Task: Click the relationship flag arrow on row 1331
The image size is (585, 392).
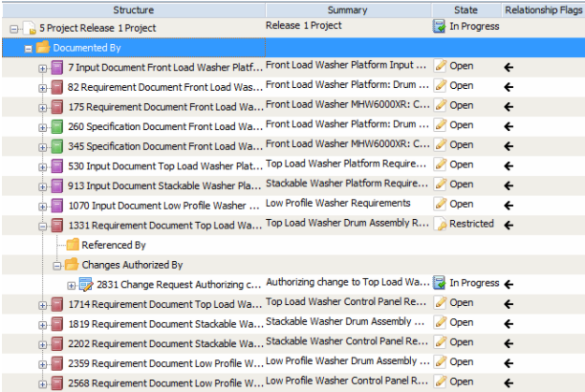Action: (x=509, y=225)
